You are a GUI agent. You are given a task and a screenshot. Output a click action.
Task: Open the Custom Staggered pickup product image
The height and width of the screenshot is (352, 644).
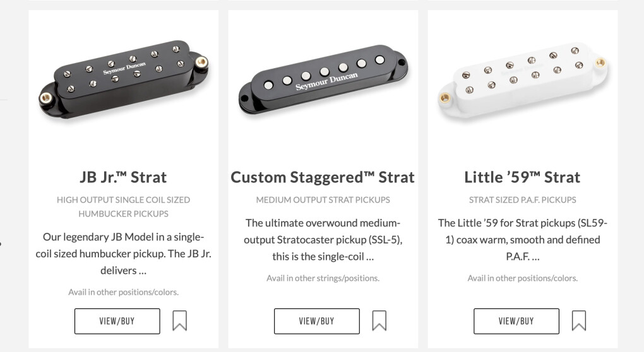323,79
